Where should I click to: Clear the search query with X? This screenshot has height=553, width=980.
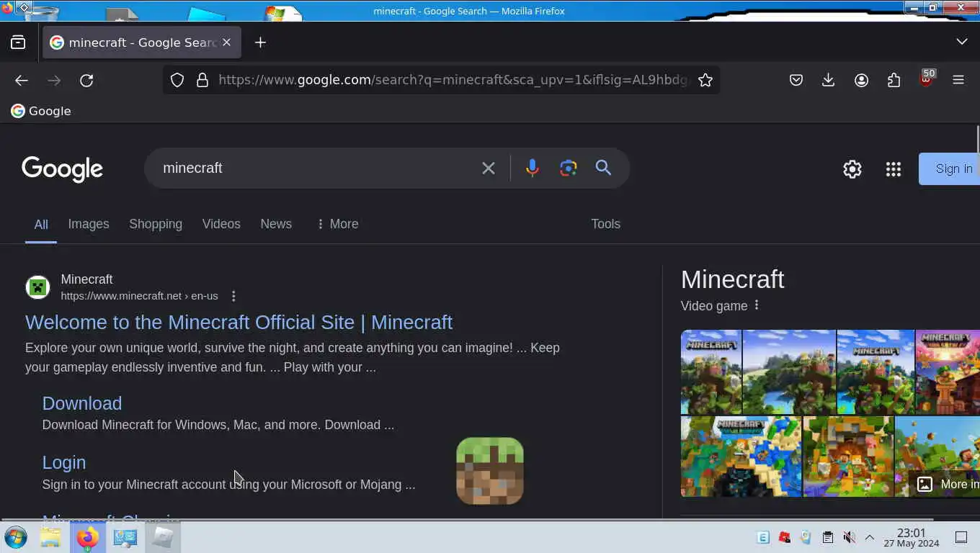(x=489, y=168)
